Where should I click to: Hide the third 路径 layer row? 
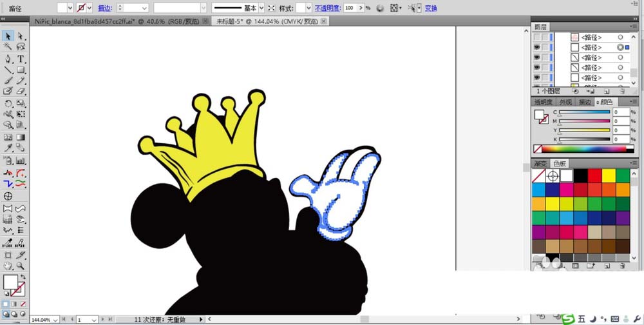(x=536, y=57)
